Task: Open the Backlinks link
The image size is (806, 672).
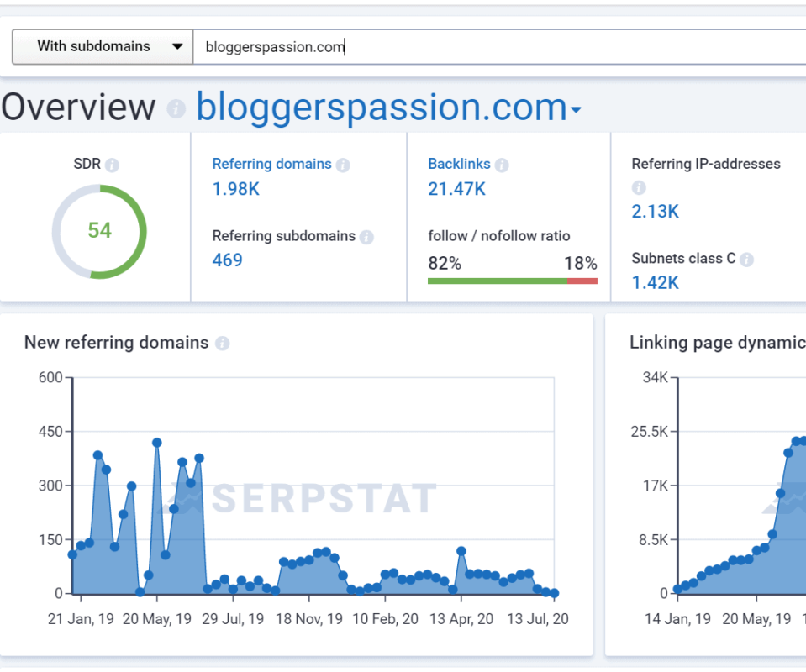Action: click(x=459, y=164)
